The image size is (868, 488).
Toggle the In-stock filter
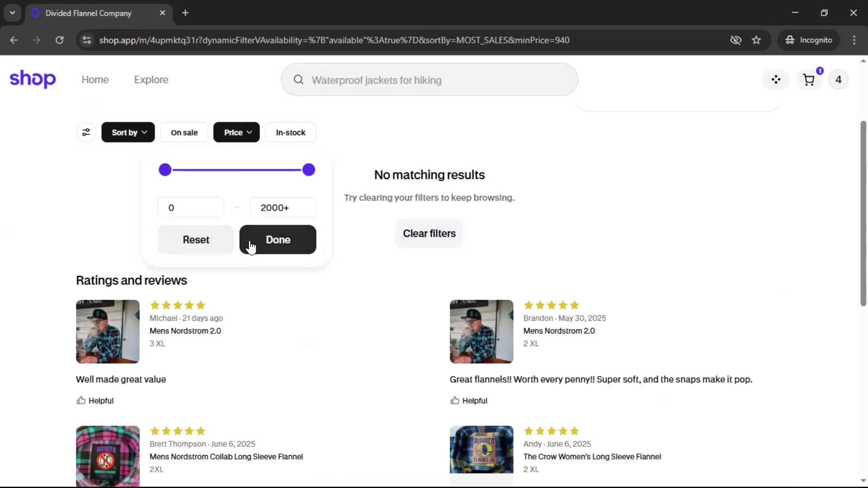(290, 132)
